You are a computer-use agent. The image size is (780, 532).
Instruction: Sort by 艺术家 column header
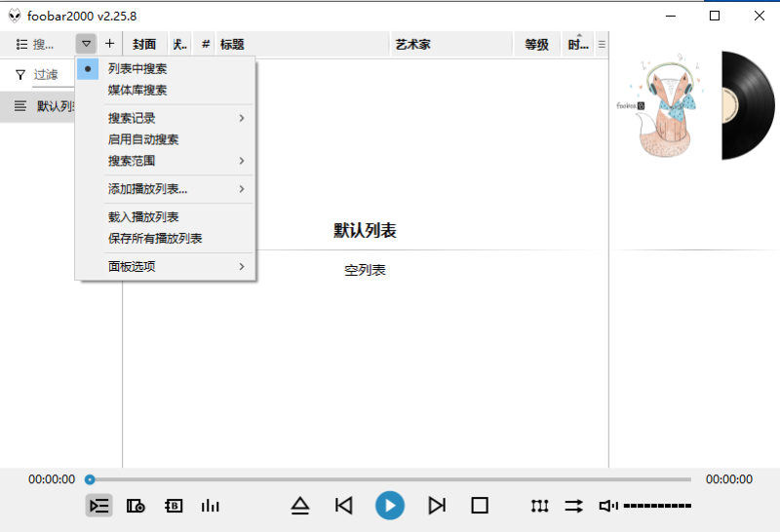[x=451, y=44]
